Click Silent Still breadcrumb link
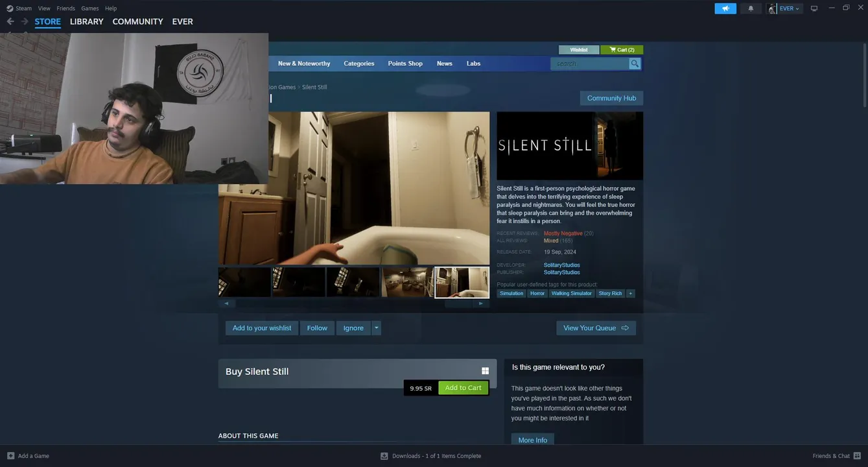The width and height of the screenshot is (868, 467). (x=314, y=87)
